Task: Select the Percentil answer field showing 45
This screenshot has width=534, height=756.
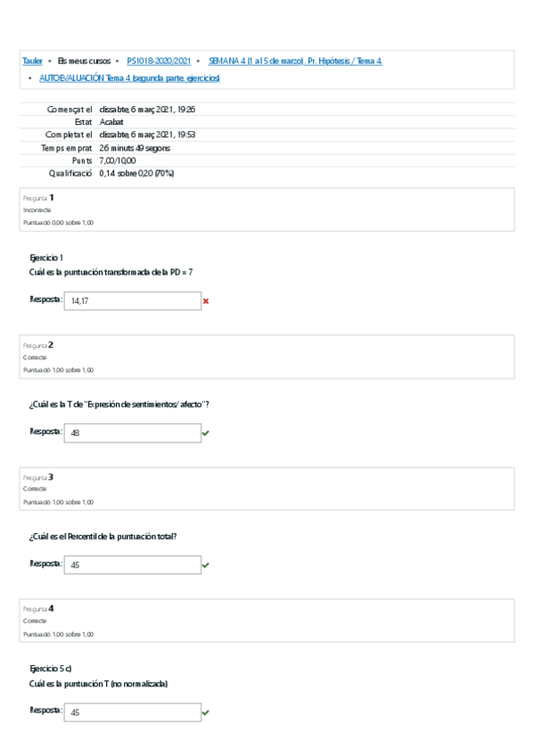Action: point(132,564)
